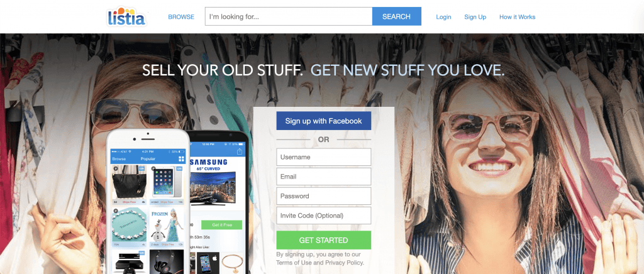Select the black handbag listing thumbnail
This screenshot has height=274, width=644.
pos(129,182)
